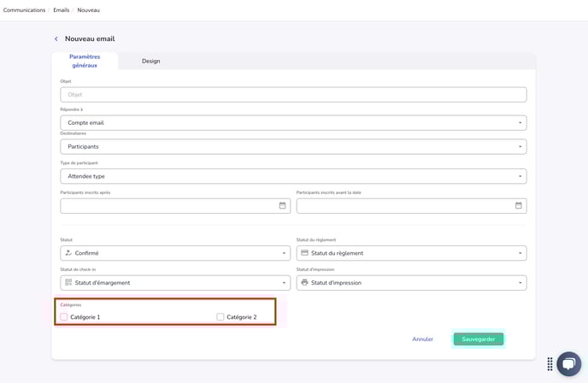Open calendar picker for Participants inscrits avant la date
Viewport: 588px width, 383px height.
pyautogui.click(x=519, y=205)
